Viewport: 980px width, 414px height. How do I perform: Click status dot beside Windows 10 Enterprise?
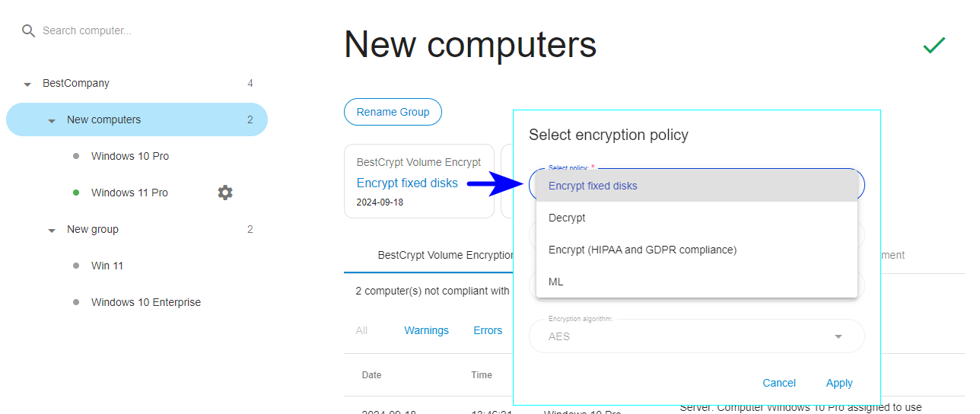point(76,302)
